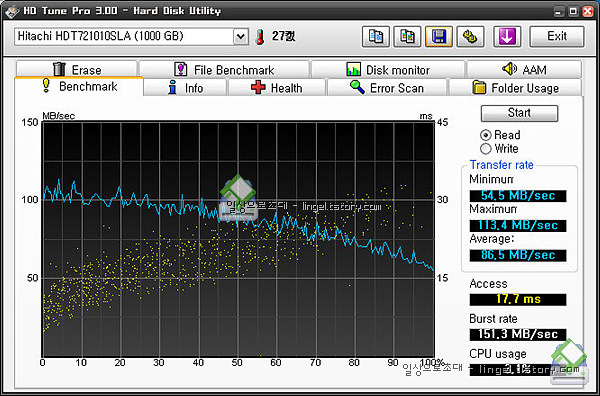600x396 pixels.
Task: Switch to the Error Scan tab
Action: [387, 88]
